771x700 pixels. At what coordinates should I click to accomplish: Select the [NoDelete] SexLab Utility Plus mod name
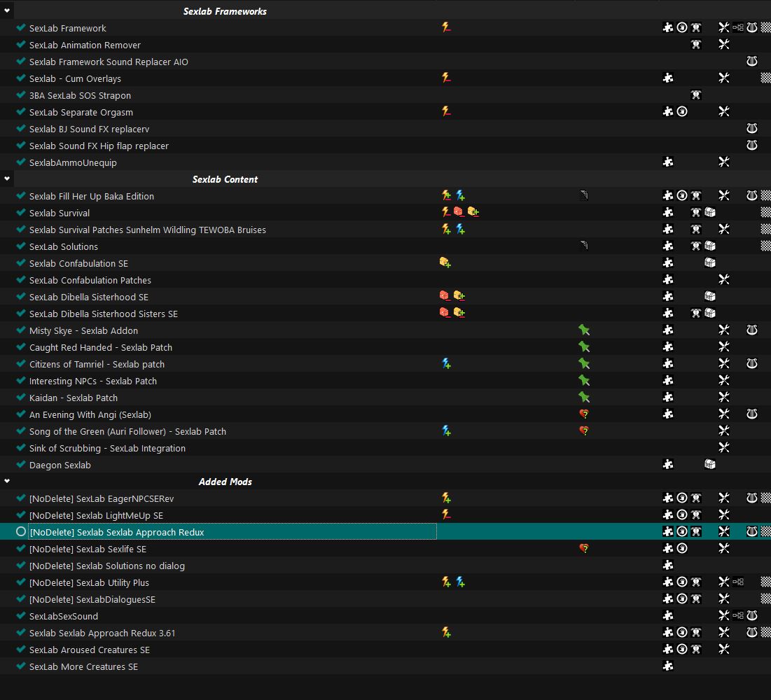pyautogui.click(x=89, y=582)
